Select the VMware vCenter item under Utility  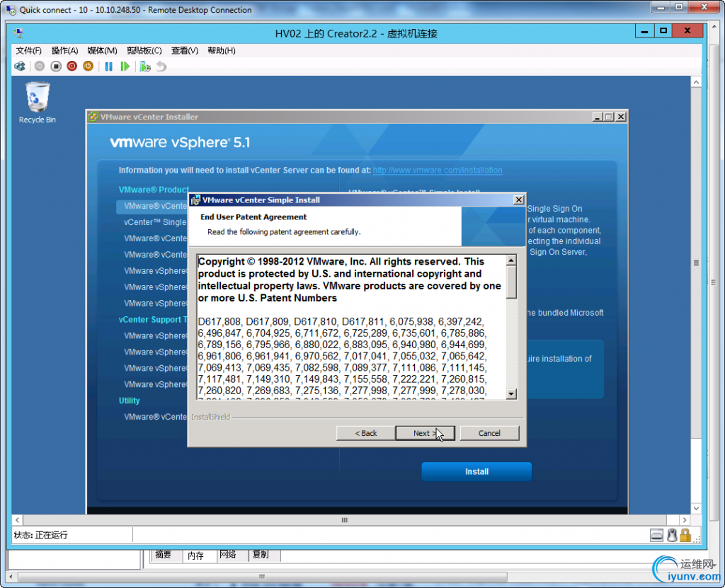tap(155, 417)
